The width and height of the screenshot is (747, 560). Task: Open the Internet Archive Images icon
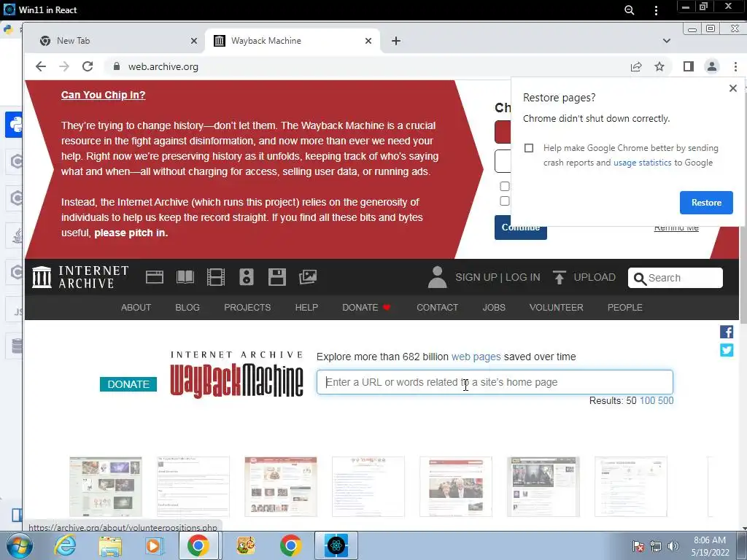(307, 277)
